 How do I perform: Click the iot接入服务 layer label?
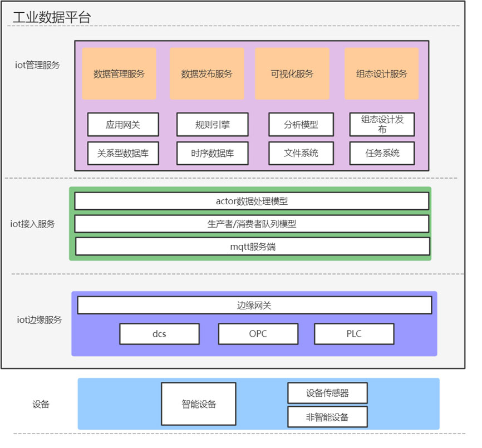pyautogui.click(x=33, y=224)
